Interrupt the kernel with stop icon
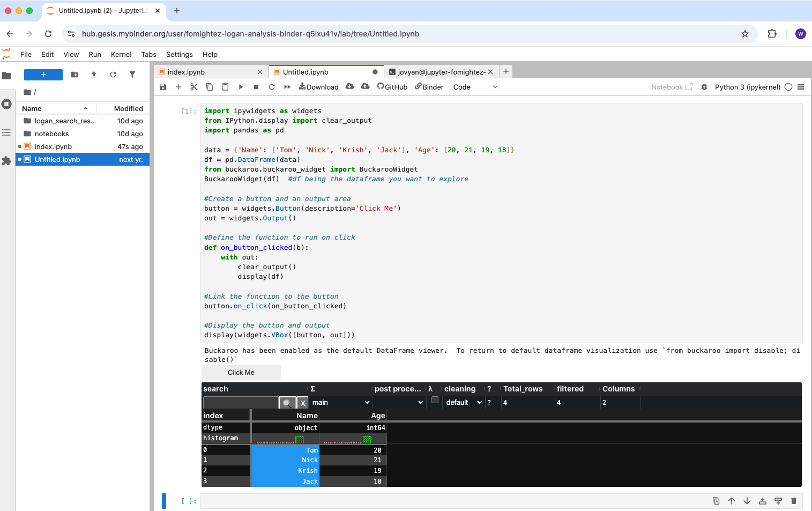Viewport: 812px width, 511px height. pos(256,87)
